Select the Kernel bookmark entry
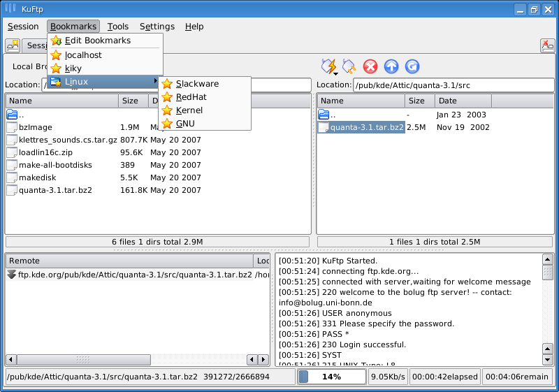559x392 pixels. point(205,110)
